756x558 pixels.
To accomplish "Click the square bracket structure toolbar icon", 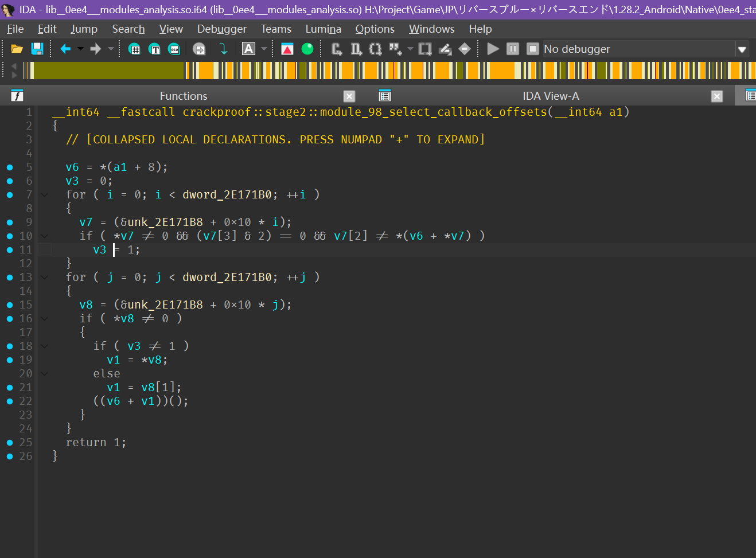I will (425, 49).
